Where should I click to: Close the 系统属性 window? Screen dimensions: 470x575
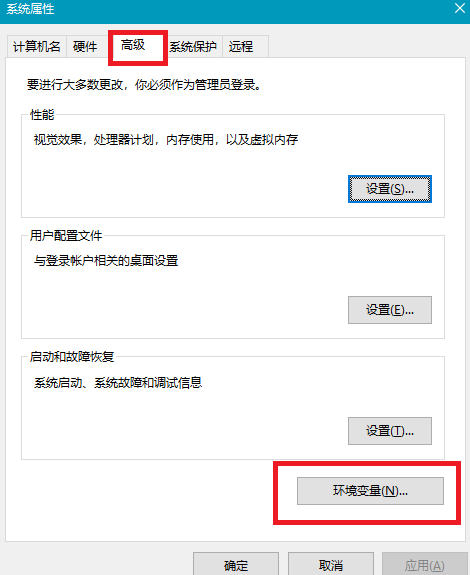[460, 8]
